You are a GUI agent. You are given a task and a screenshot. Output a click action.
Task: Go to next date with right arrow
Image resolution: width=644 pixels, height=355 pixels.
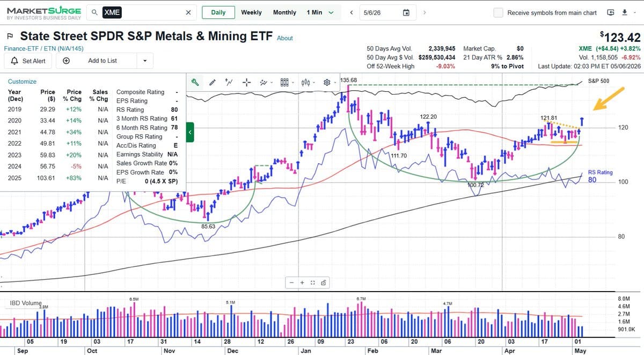click(425, 12)
